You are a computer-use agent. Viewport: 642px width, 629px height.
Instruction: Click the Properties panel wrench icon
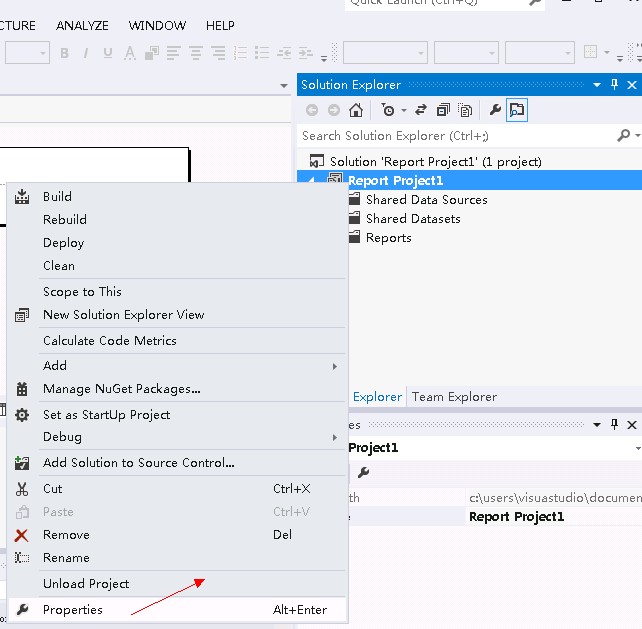[364, 472]
